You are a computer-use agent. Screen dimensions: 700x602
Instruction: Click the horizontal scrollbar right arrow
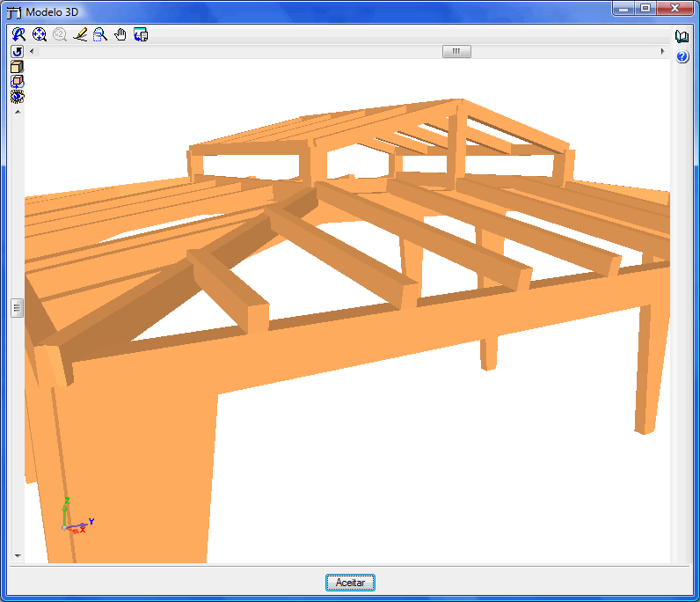coord(662,51)
